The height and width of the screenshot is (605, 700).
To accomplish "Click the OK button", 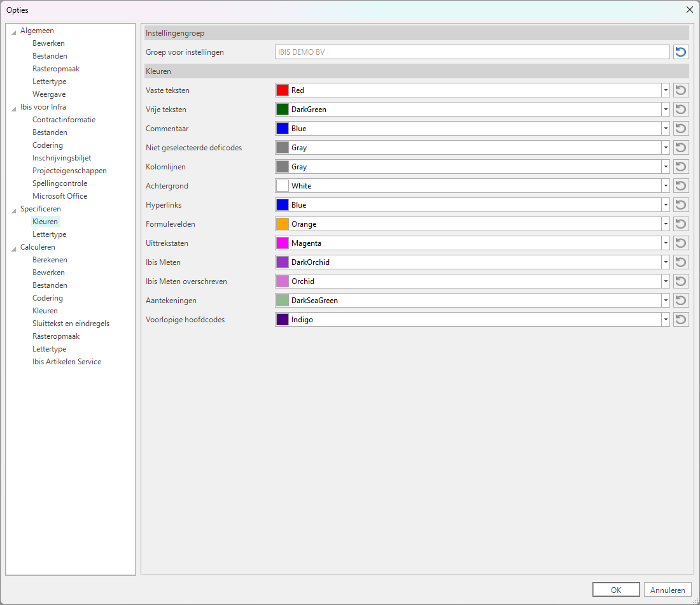I will coord(615,590).
